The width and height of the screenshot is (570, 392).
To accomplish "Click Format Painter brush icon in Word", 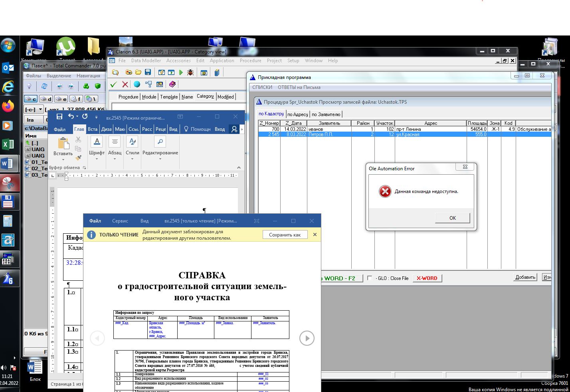I will 78,158.
